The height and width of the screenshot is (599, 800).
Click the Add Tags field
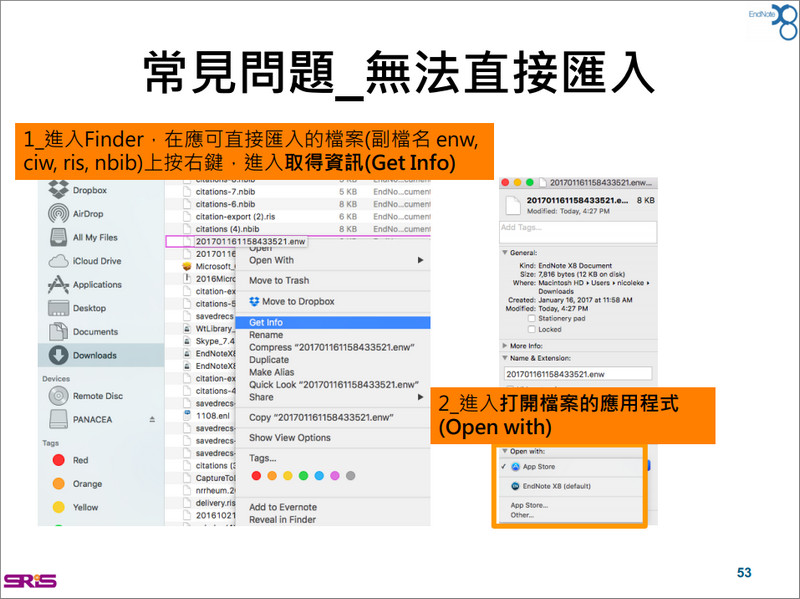point(578,232)
